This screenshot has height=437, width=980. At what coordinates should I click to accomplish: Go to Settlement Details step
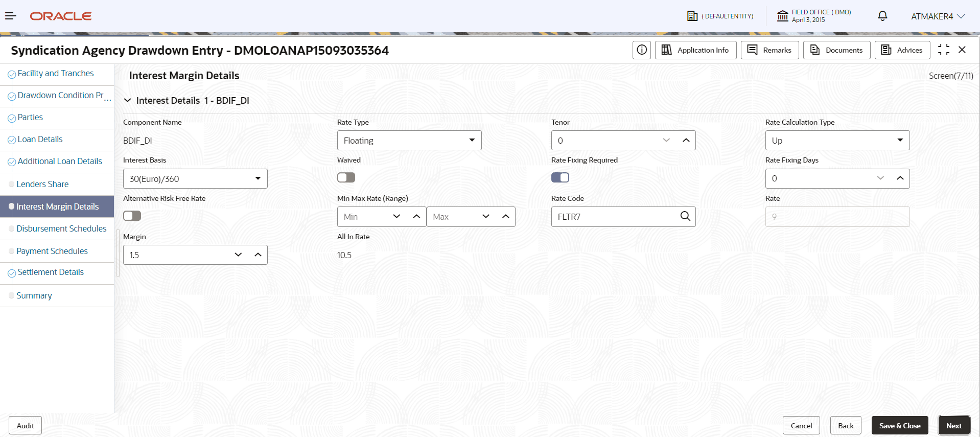pos(51,272)
